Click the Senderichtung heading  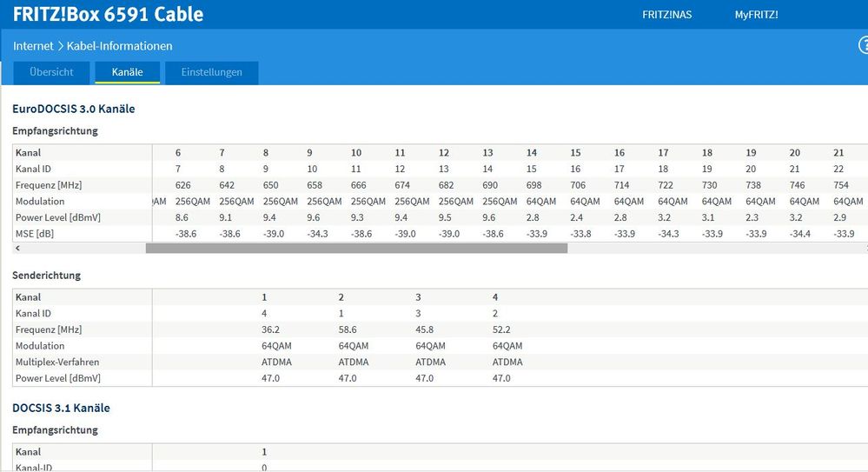click(x=47, y=276)
